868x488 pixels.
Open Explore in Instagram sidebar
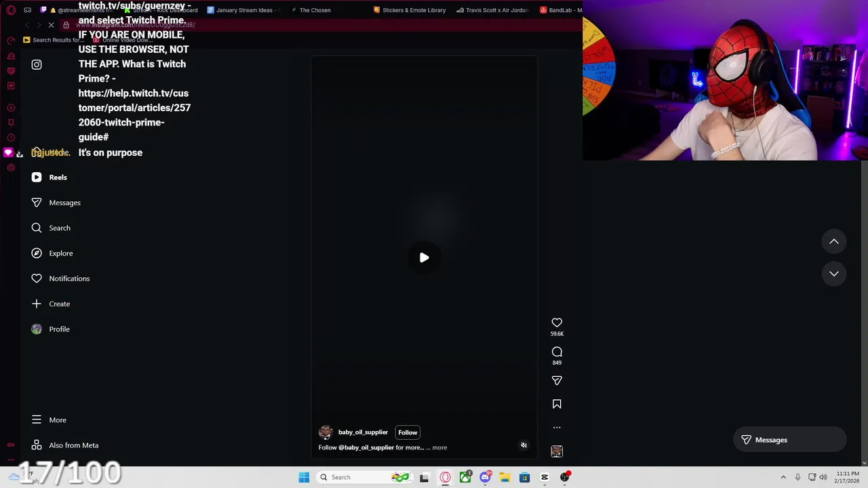point(52,253)
